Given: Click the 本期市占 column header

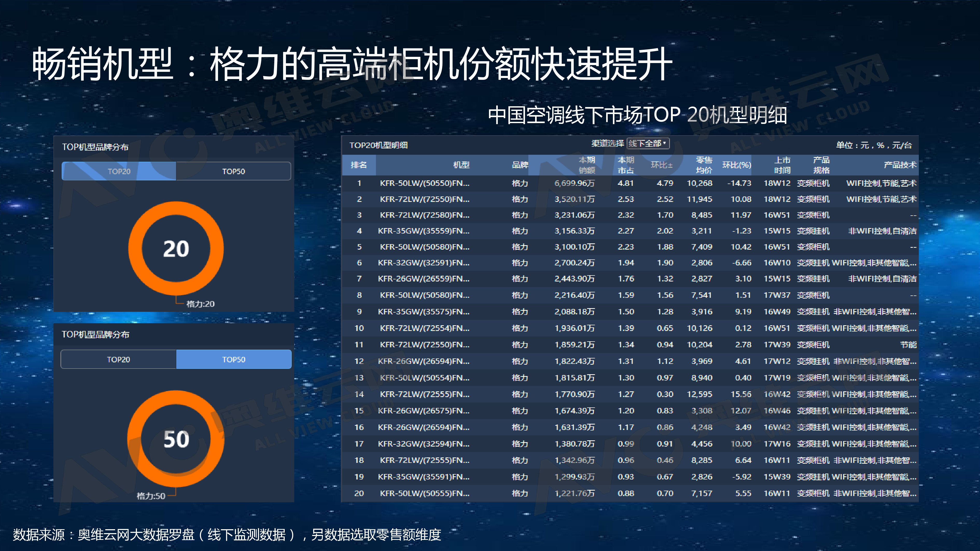Looking at the screenshot, I should (625, 165).
